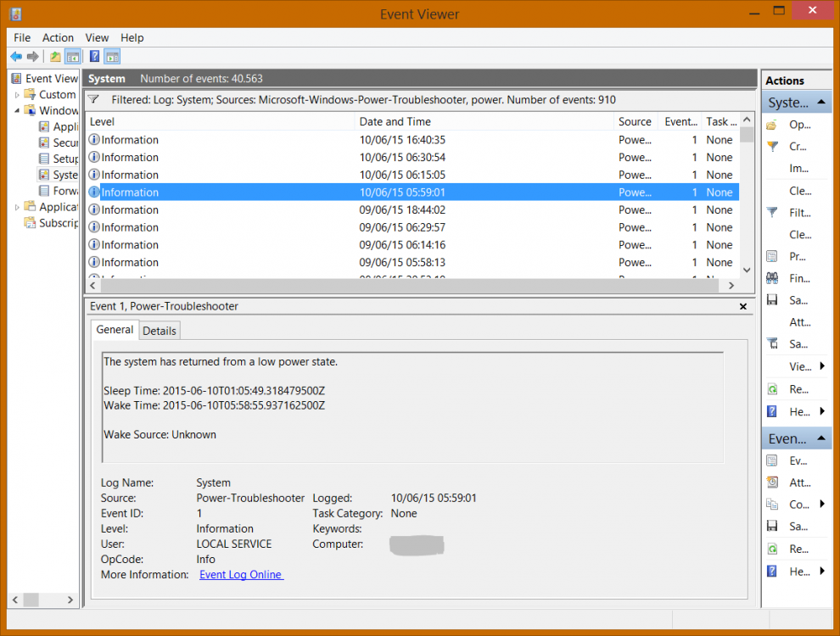
Task: Select Subscriptions in tree
Action: [52, 223]
